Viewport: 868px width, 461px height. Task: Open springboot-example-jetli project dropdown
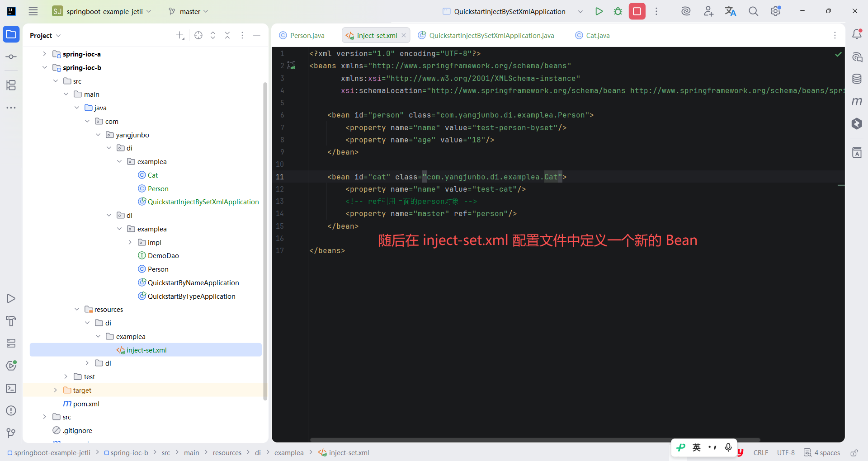coord(102,11)
